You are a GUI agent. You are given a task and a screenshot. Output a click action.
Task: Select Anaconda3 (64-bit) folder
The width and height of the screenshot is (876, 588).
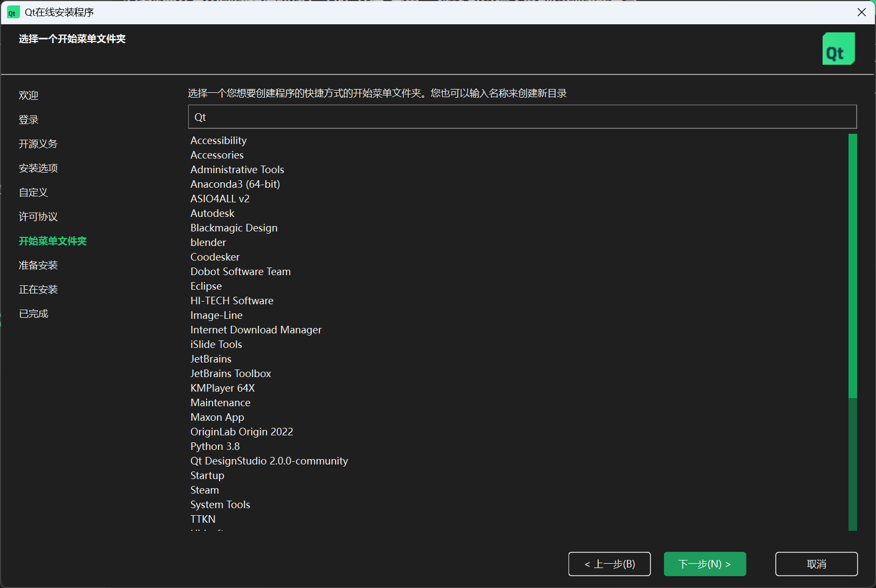pos(235,184)
